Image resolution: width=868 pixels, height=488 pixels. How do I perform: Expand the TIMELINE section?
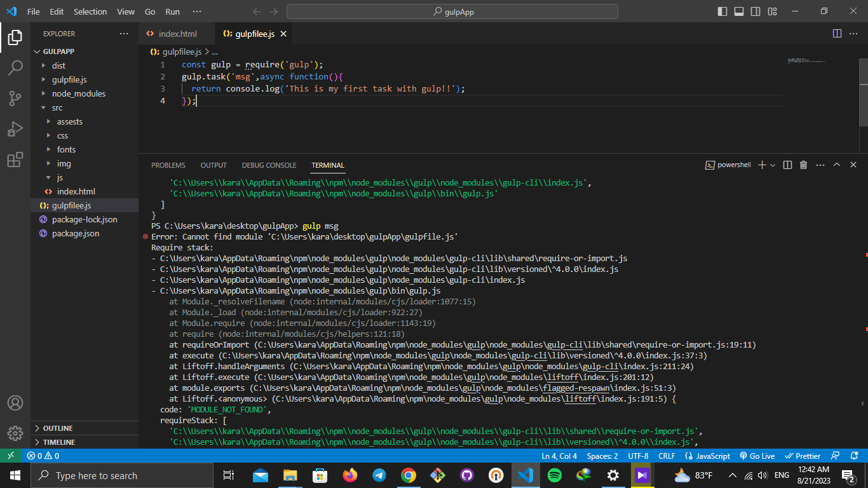(85, 442)
